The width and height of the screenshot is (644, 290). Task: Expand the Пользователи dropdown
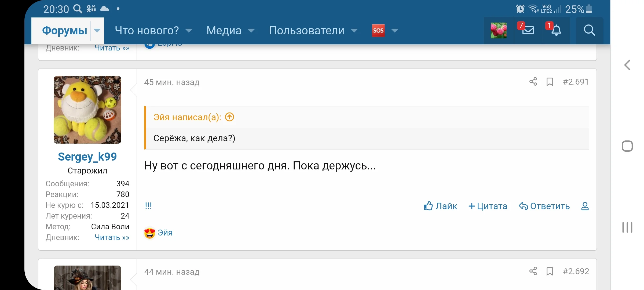[354, 30]
